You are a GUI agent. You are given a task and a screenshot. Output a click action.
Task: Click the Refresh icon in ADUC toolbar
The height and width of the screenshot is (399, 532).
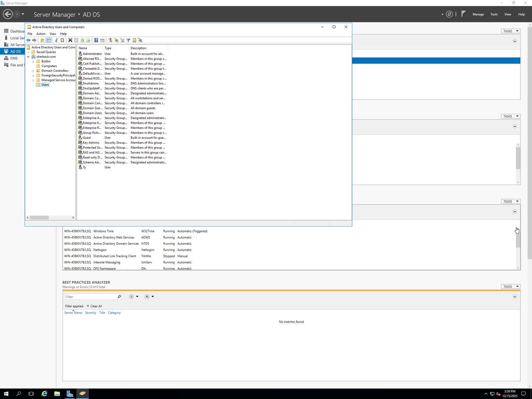point(83,40)
